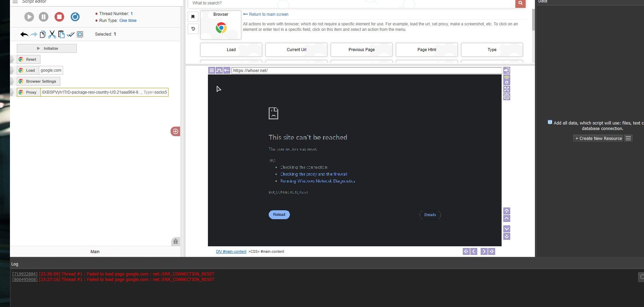
Task: Return to main screen link
Action: point(266,14)
